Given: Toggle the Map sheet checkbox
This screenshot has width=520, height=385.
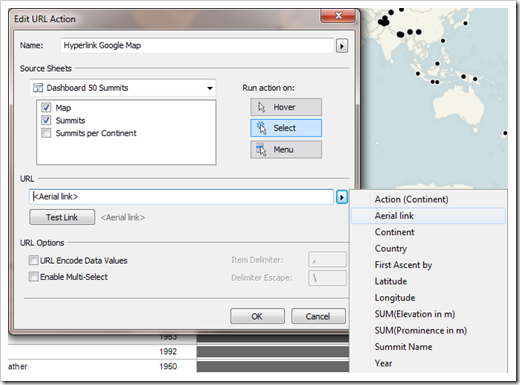Looking at the screenshot, I should [x=46, y=107].
